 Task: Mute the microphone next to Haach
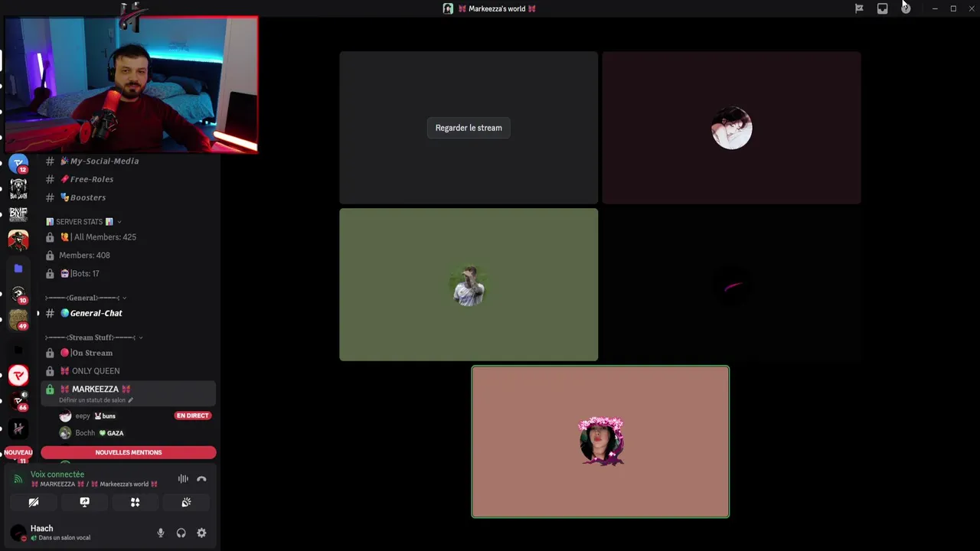click(161, 533)
